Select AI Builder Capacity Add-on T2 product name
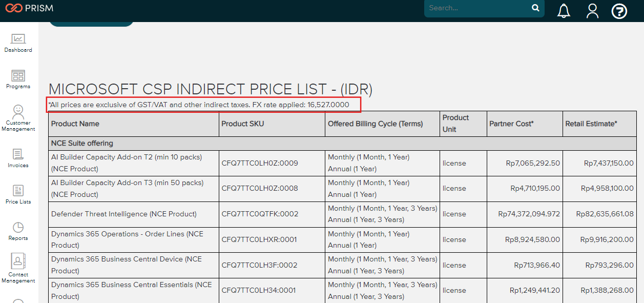Screen dimensions: 644x303 click(x=127, y=163)
